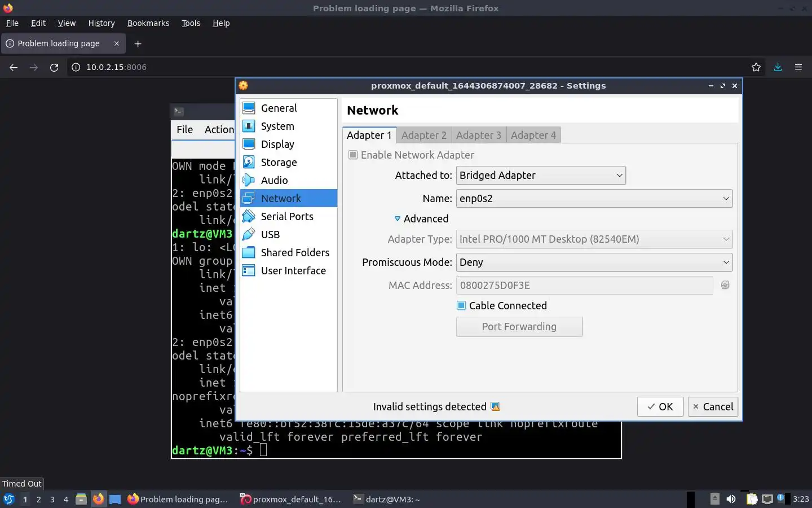
Task: Switch to Adapter 4 tab
Action: click(x=533, y=135)
